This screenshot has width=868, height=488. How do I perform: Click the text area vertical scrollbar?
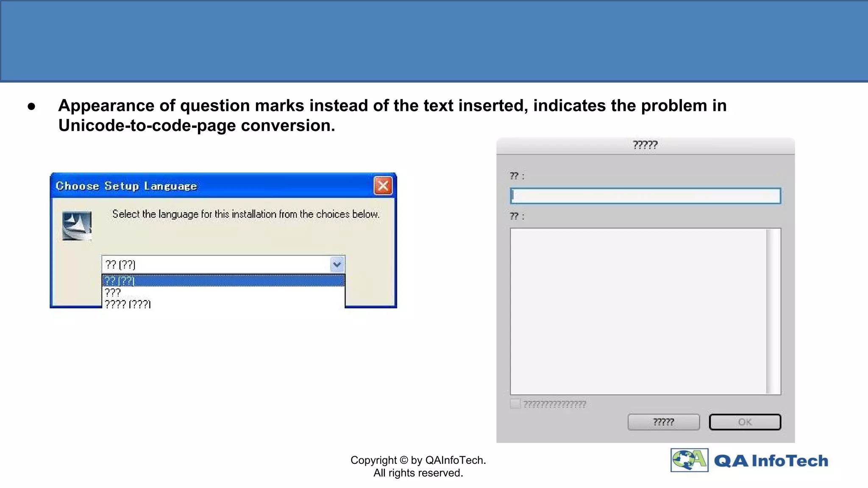(x=773, y=311)
